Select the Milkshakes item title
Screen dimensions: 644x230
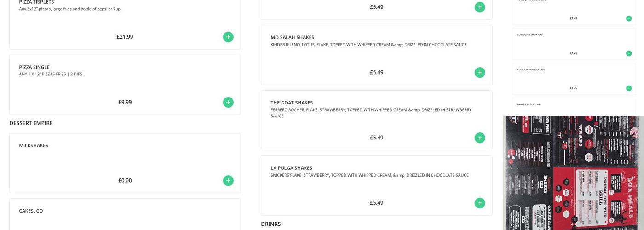pyautogui.click(x=34, y=145)
